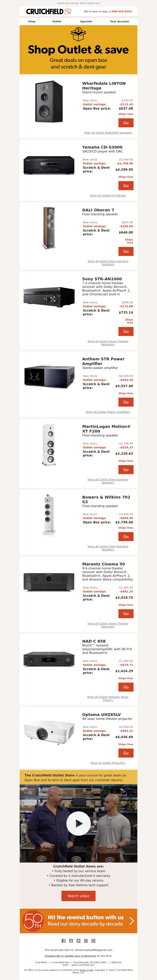Open the Instagram icon link
This screenshot has width=157, height=980.
coord(86,941)
